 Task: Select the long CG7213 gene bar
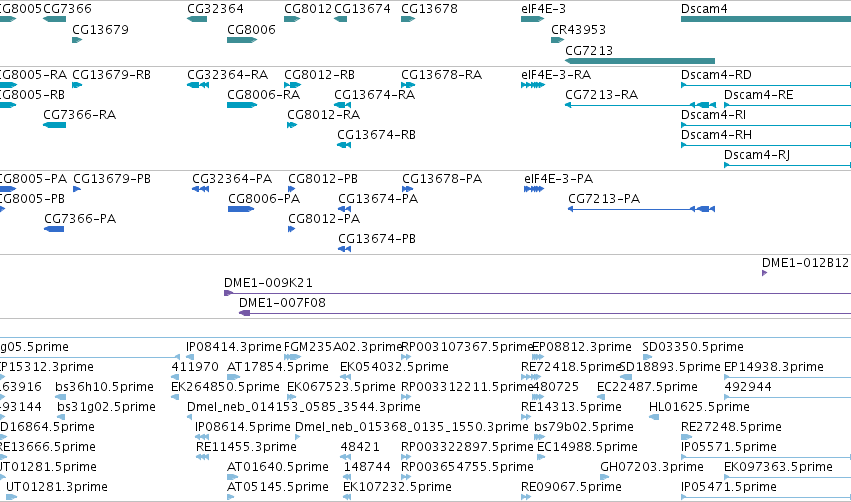[640, 61]
